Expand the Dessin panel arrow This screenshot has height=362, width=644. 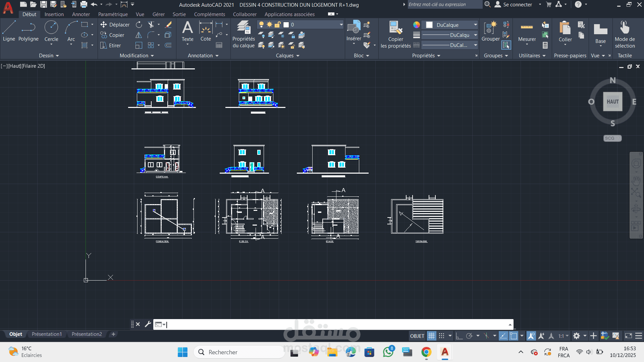click(57, 56)
